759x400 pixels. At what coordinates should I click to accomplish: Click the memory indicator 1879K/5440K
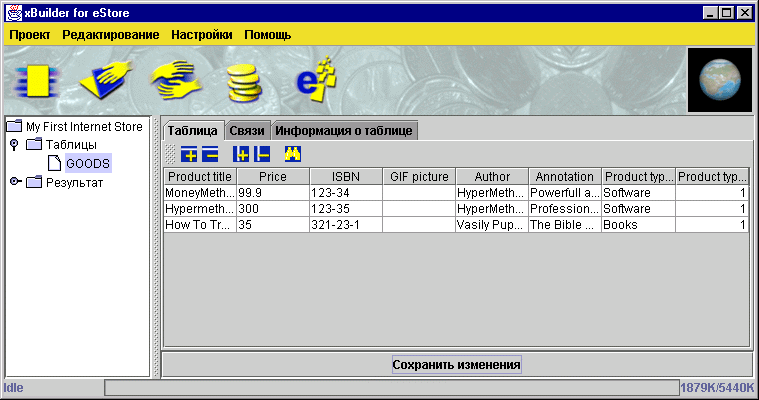717,388
